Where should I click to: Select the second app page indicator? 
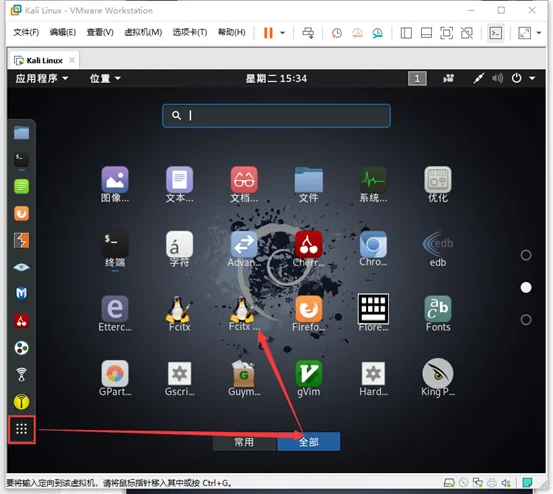click(525, 287)
